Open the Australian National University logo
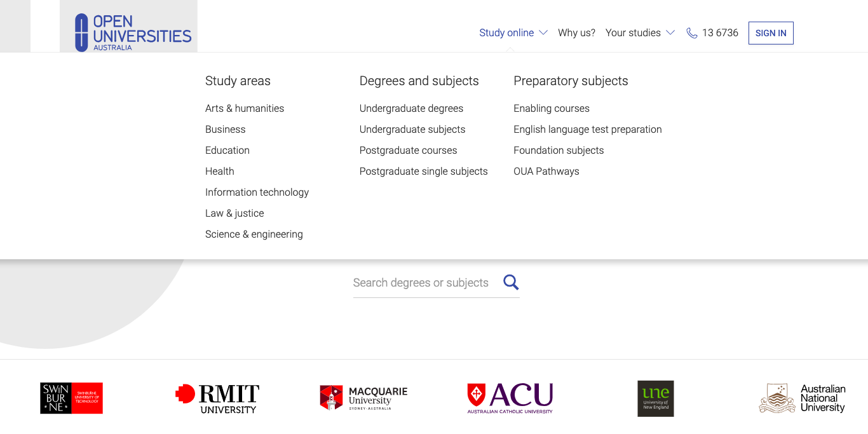 point(803,398)
